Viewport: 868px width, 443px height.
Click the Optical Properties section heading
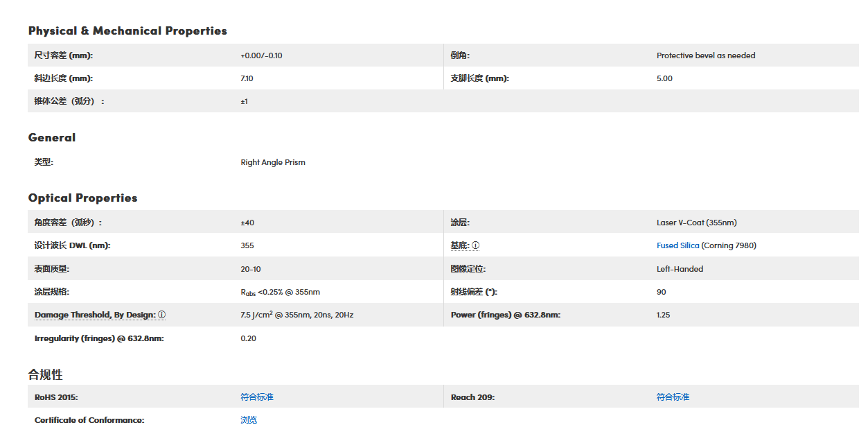pos(83,198)
